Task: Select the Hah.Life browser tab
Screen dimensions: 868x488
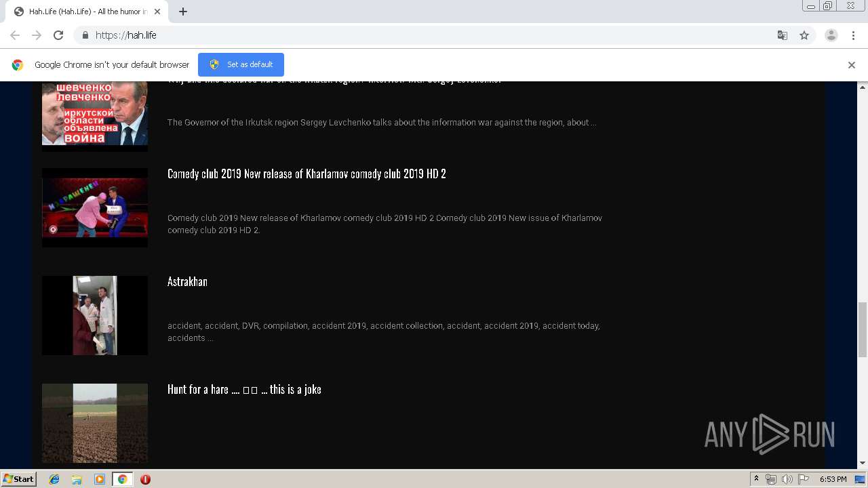Action: (87, 12)
